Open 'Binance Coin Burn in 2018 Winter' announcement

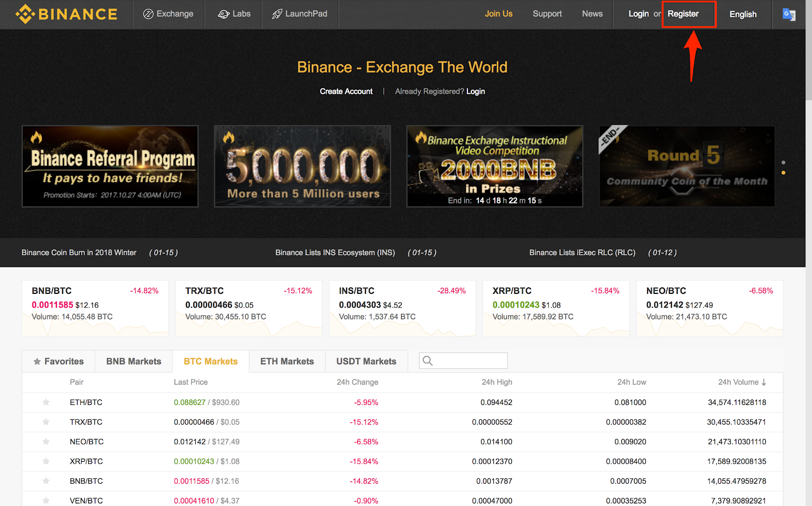pos(79,253)
